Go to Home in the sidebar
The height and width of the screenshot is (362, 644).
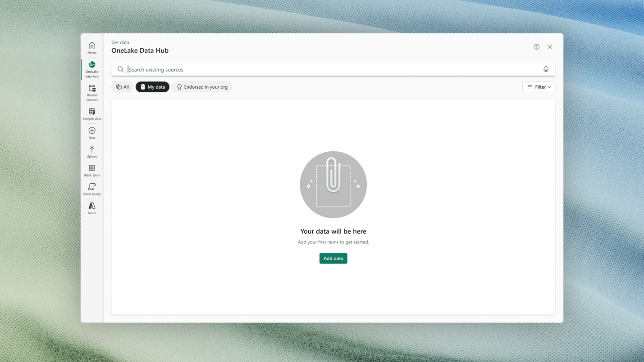(92, 48)
